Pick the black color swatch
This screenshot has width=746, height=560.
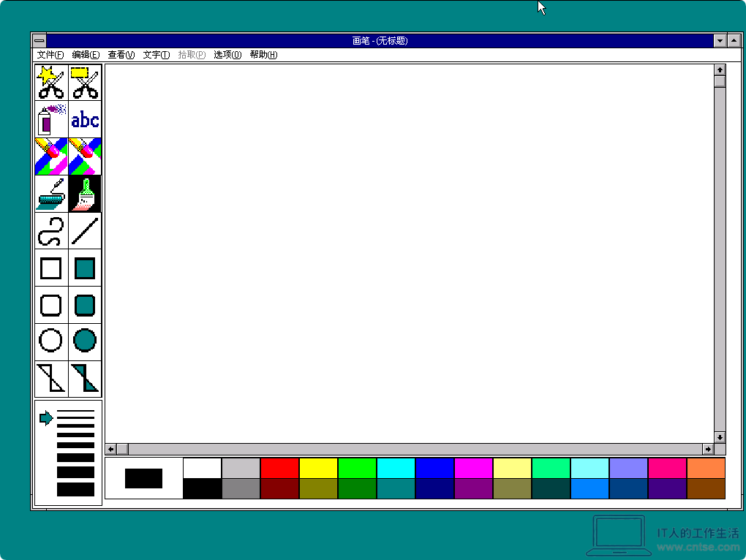pyautogui.click(x=202, y=488)
